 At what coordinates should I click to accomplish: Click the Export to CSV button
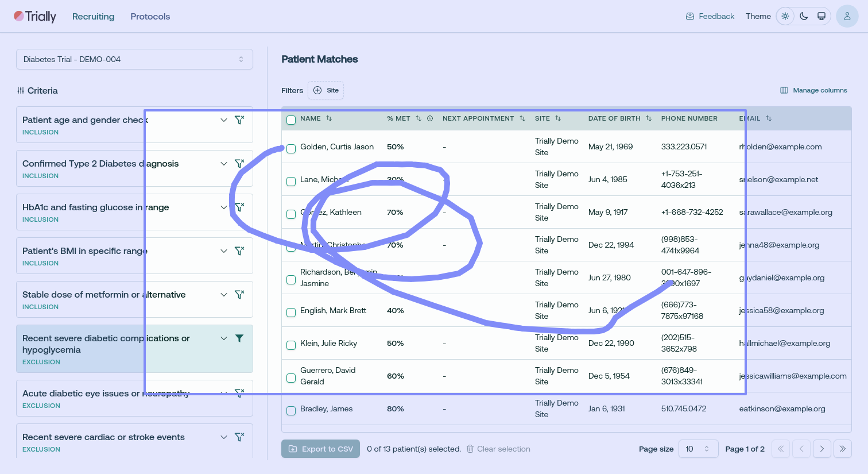[x=320, y=449]
